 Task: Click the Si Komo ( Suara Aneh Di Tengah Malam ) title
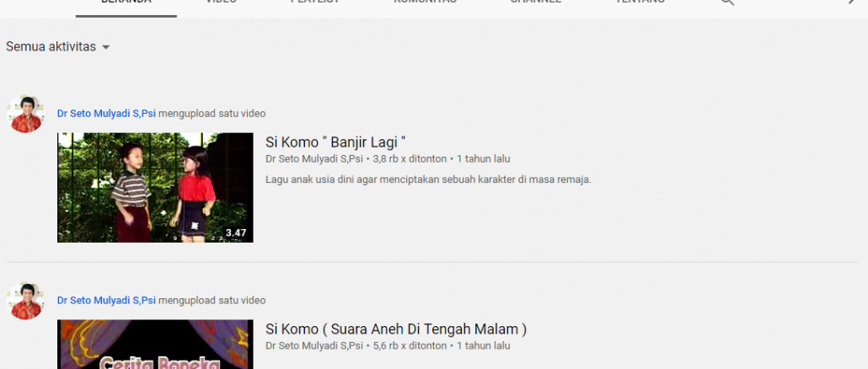(396, 329)
